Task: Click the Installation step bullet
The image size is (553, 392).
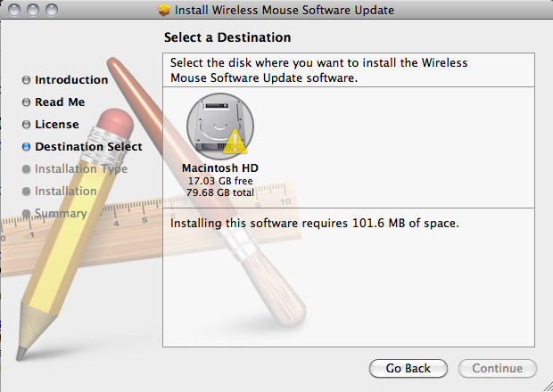Action: [26, 192]
